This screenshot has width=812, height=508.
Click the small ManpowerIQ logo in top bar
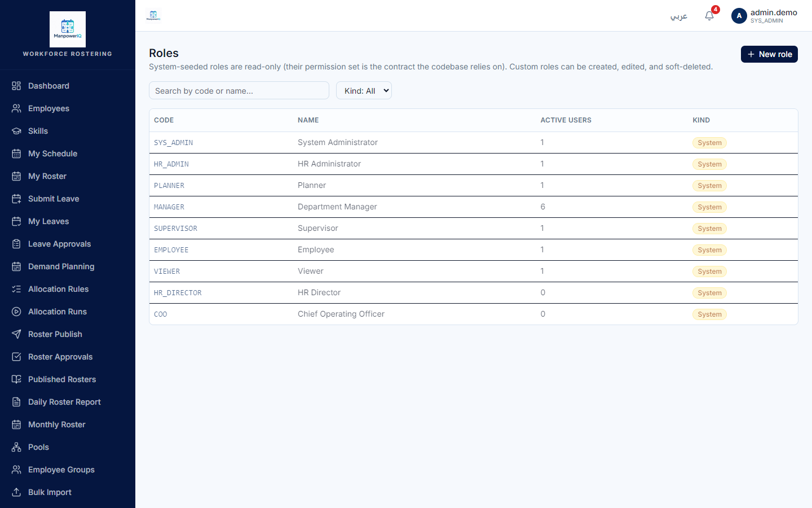click(153, 15)
